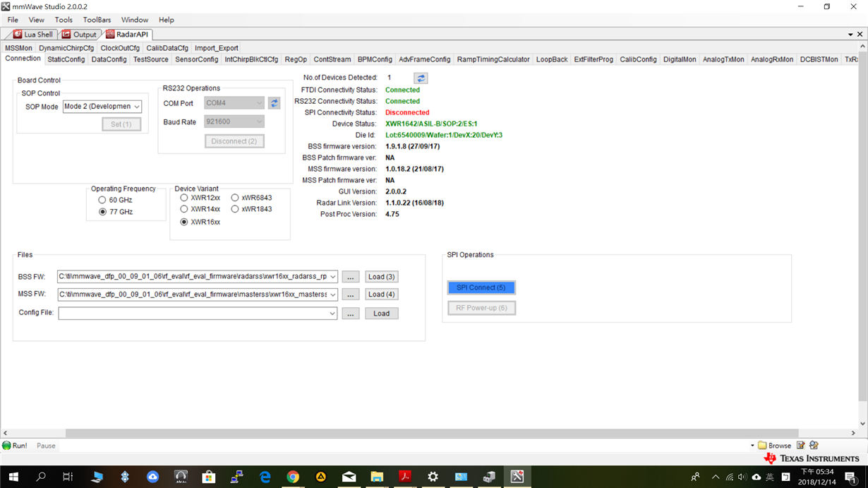Open the SensorConfig tab

[197, 59]
